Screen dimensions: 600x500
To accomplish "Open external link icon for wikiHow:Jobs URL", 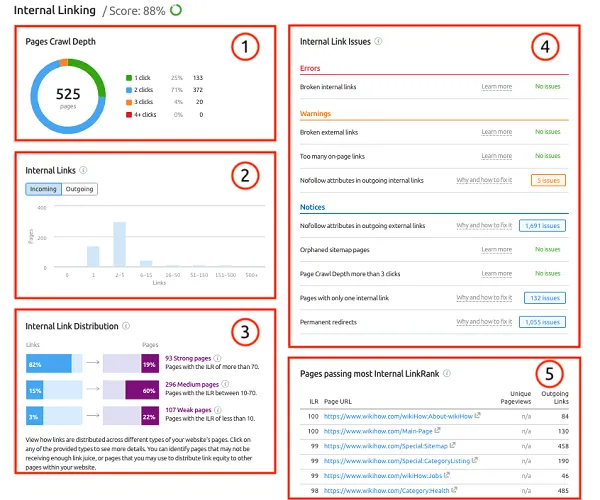I will coord(447,475).
